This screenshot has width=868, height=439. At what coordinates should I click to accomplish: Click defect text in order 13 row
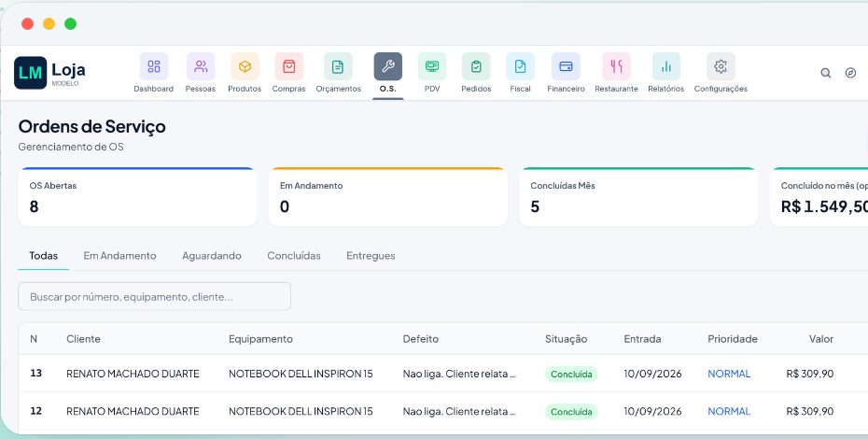(x=459, y=374)
